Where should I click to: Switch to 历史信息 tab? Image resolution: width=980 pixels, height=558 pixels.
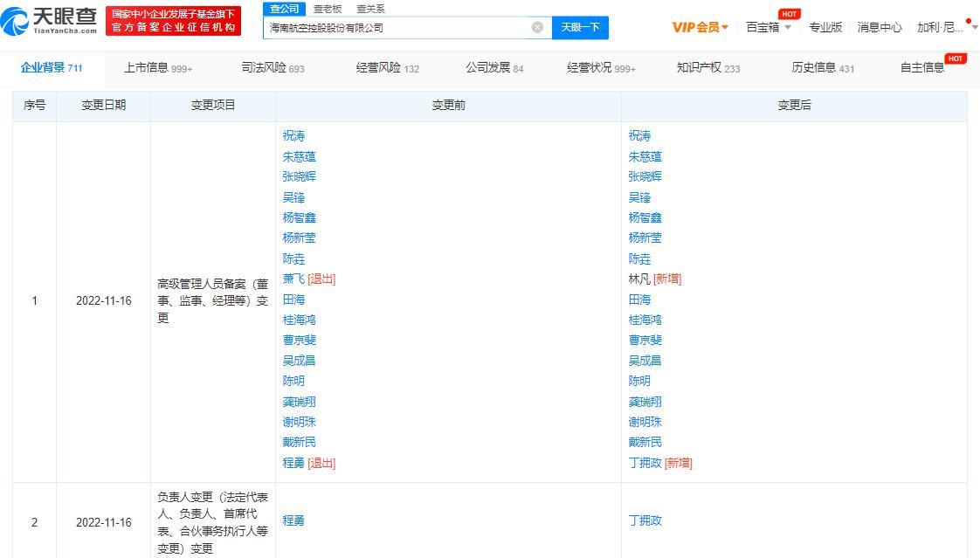[823, 67]
